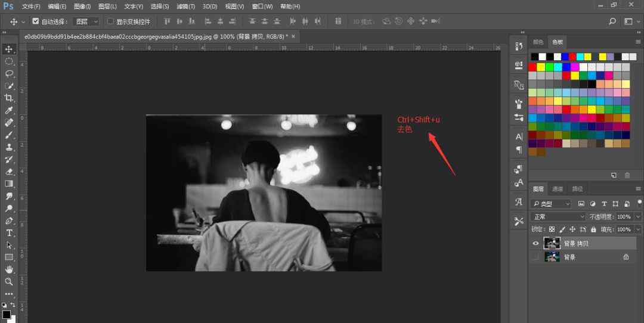The width and height of the screenshot is (644, 323).
Task: Expand the 不透明度 opacity dropdown arrow
Action: tap(639, 217)
